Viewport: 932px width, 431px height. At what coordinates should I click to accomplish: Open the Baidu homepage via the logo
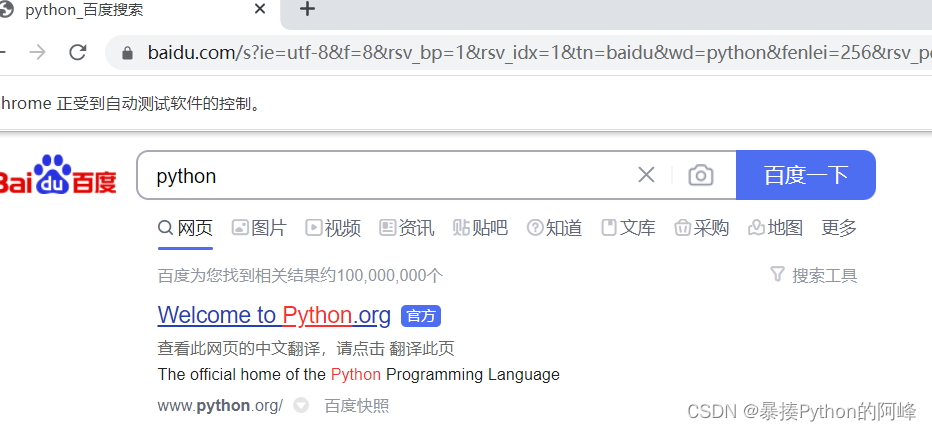click(58, 175)
